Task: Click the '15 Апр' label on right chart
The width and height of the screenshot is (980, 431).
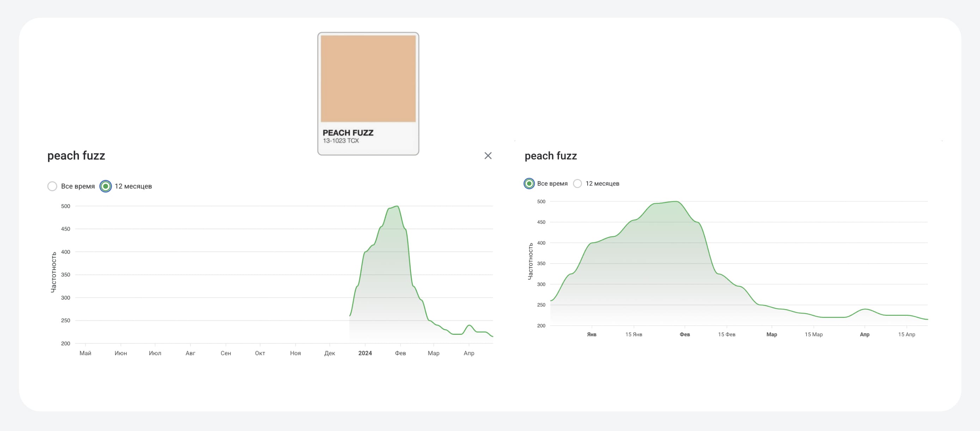Action: pos(906,334)
